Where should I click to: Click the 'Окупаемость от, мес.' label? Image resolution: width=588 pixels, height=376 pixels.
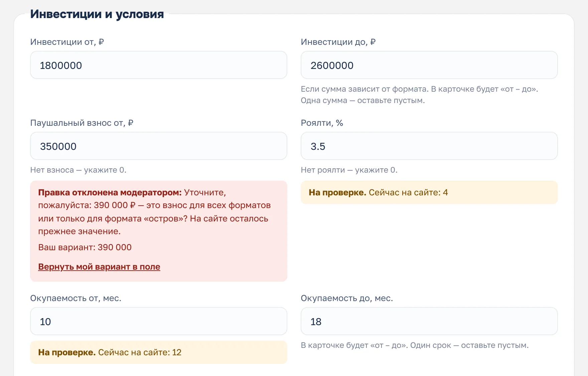(x=76, y=298)
